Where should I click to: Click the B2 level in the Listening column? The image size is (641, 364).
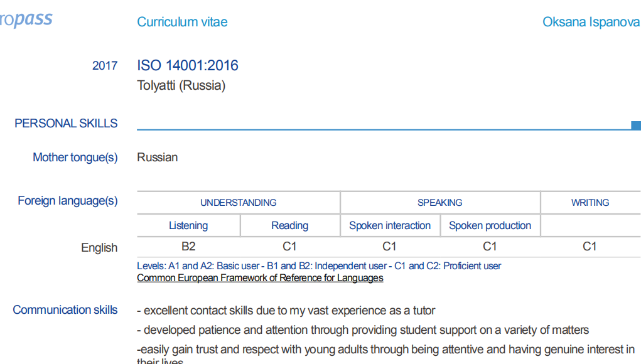coord(188,247)
